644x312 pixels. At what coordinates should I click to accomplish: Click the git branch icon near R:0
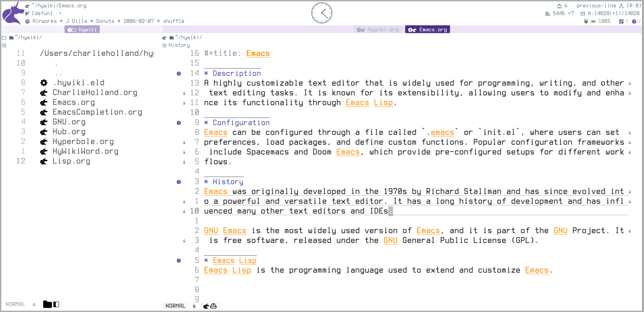(x=621, y=6)
